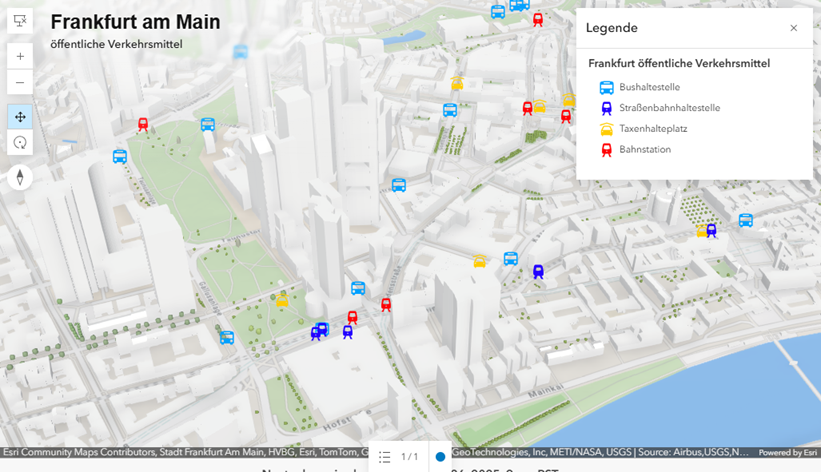Click the Frankfurt am Main title
The image size is (821, 472).
[135, 22]
